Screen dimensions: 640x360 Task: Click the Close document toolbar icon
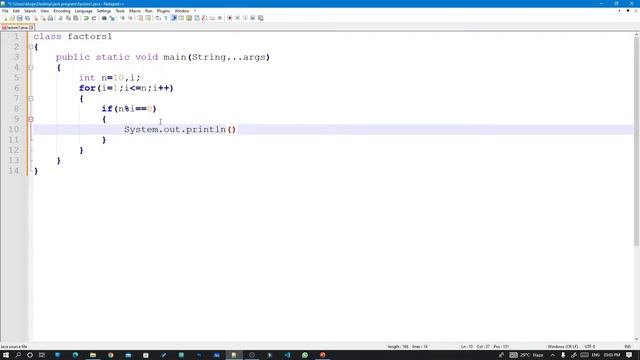pyautogui.click(x=36, y=18)
